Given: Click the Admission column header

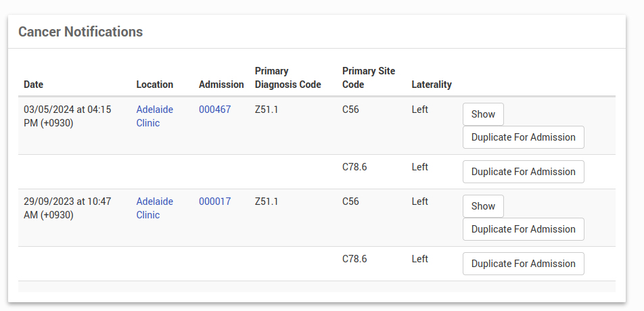Looking at the screenshot, I should (221, 85).
